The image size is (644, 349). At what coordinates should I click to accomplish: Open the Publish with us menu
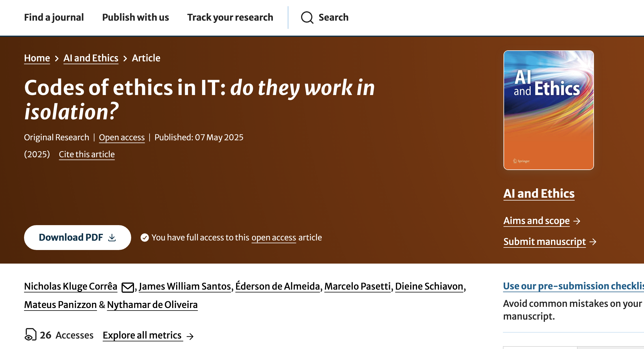135,17
